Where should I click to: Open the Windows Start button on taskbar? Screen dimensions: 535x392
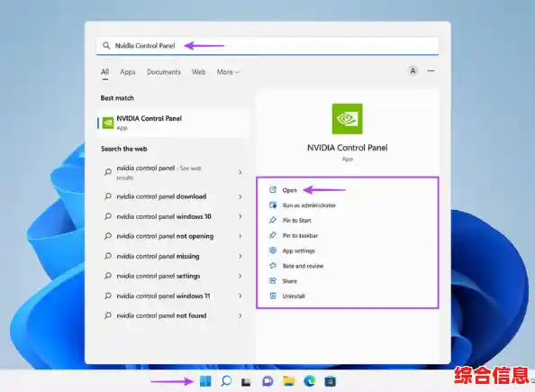click(205, 381)
